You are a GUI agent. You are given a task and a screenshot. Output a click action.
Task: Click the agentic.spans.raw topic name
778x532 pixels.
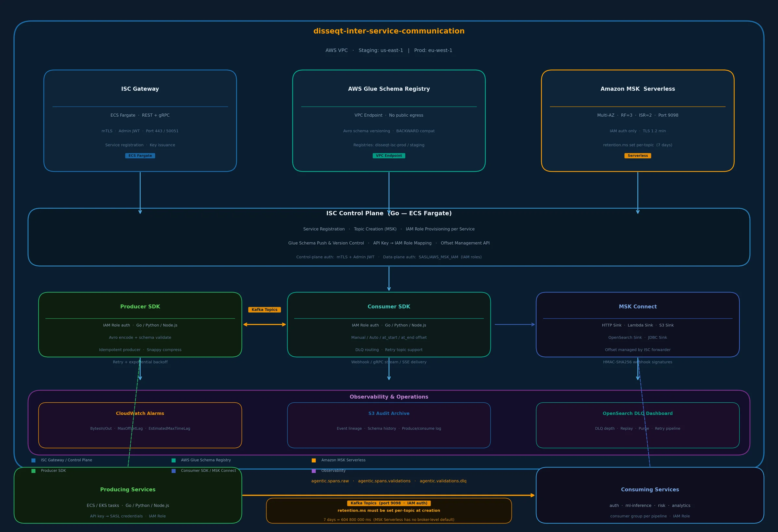coord(330,481)
